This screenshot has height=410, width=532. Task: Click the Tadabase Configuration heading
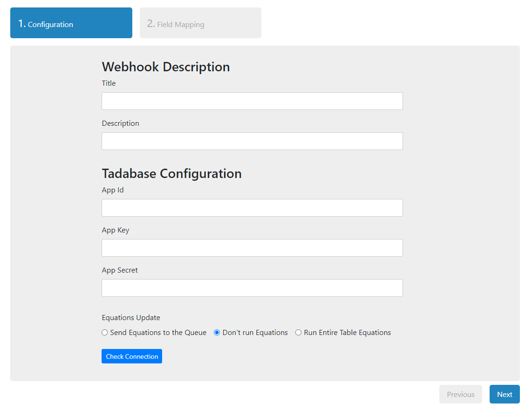pos(172,174)
